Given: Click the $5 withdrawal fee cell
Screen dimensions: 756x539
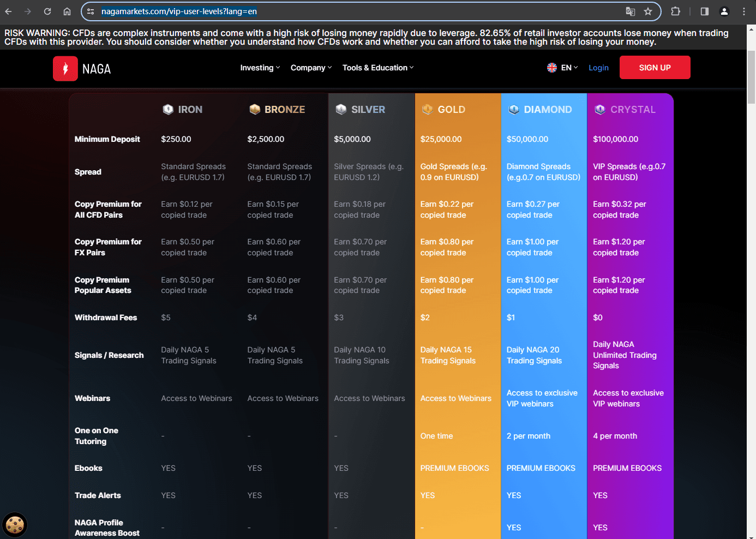Looking at the screenshot, I should pyautogui.click(x=166, y=318).
